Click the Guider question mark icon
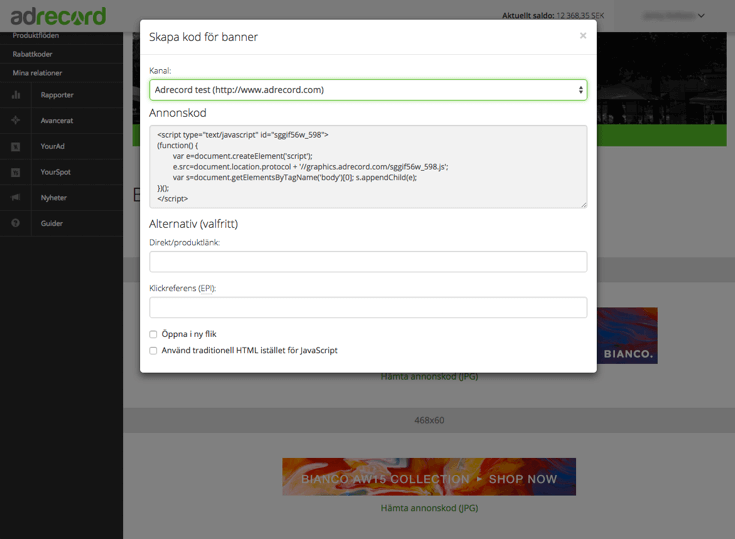735x539 pixels. point(16,224)
